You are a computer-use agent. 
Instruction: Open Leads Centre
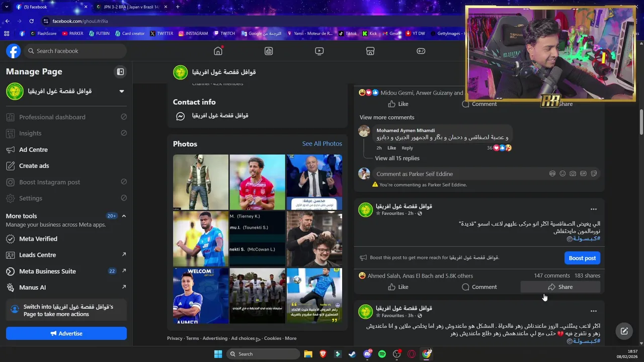tap(66, 255)
